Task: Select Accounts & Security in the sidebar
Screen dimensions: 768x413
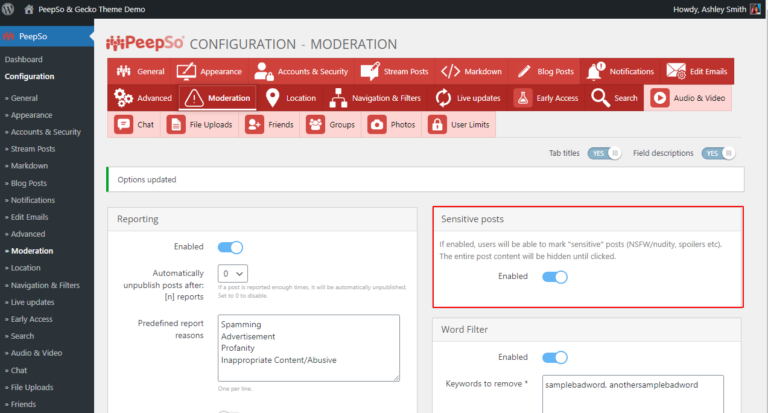Action: click(x=45, y=132)
